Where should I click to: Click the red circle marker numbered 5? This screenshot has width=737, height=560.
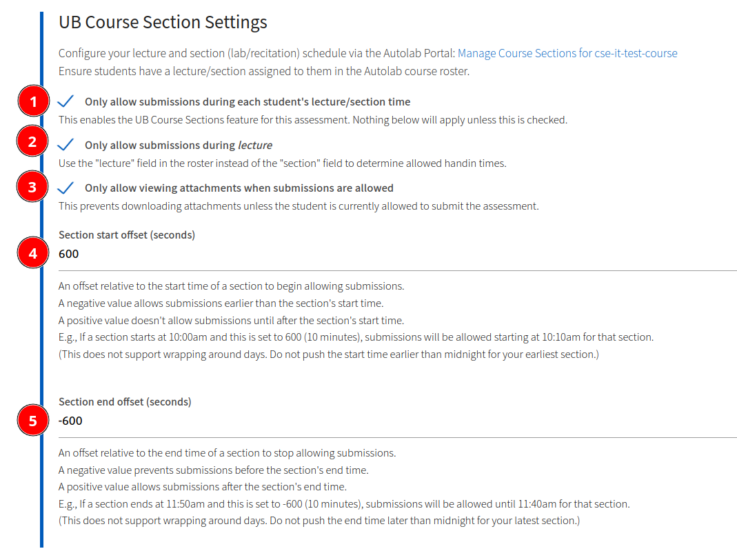tap(33, 420)
